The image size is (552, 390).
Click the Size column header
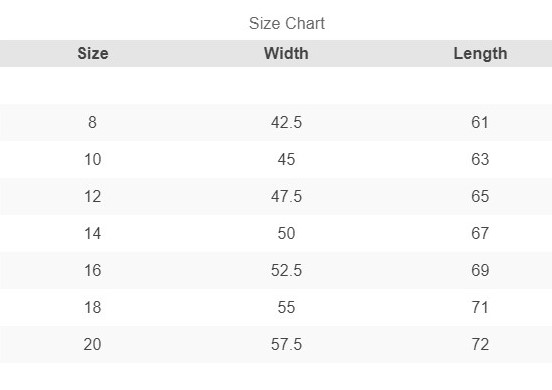93,54
